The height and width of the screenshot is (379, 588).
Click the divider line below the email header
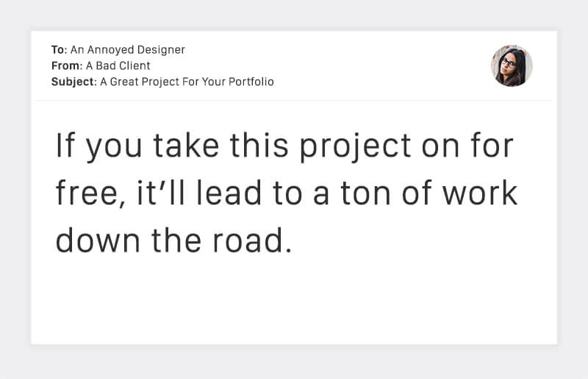tap(294, 101)
